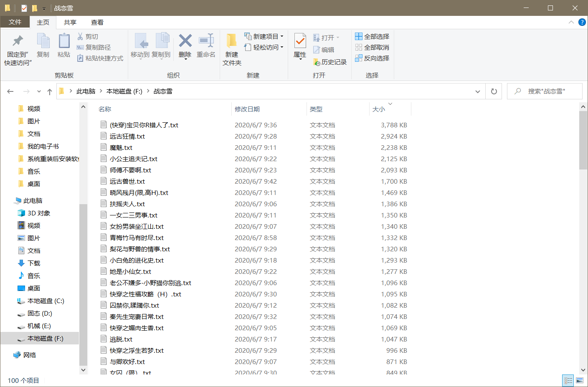This screenshot has height=387, width=588.
Task: Switch to large thumbnails view mode
Action: (580, 380)
